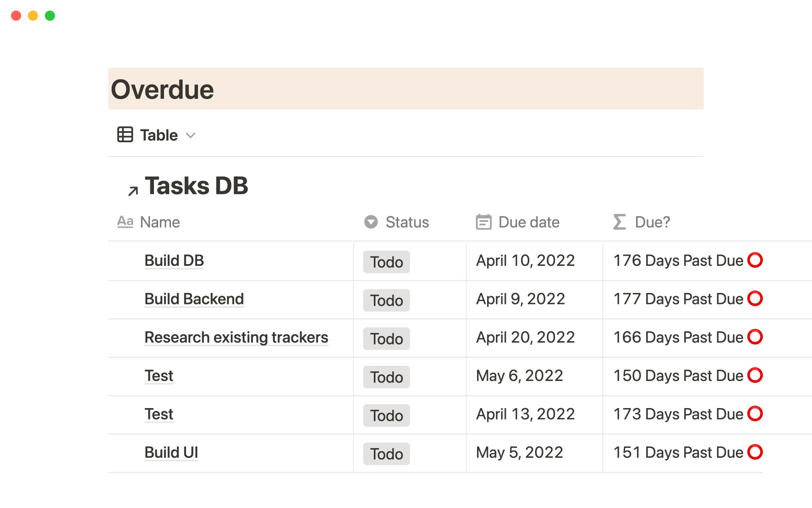Click the Overdue heading block
The height and width of the screenshot is (508, 812).
[162, 89]
